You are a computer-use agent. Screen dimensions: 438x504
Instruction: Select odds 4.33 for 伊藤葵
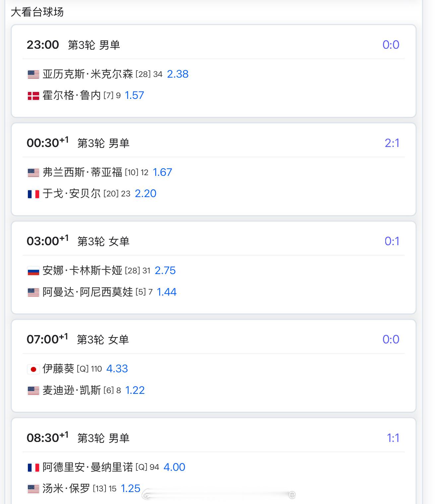tap(117, 369)
